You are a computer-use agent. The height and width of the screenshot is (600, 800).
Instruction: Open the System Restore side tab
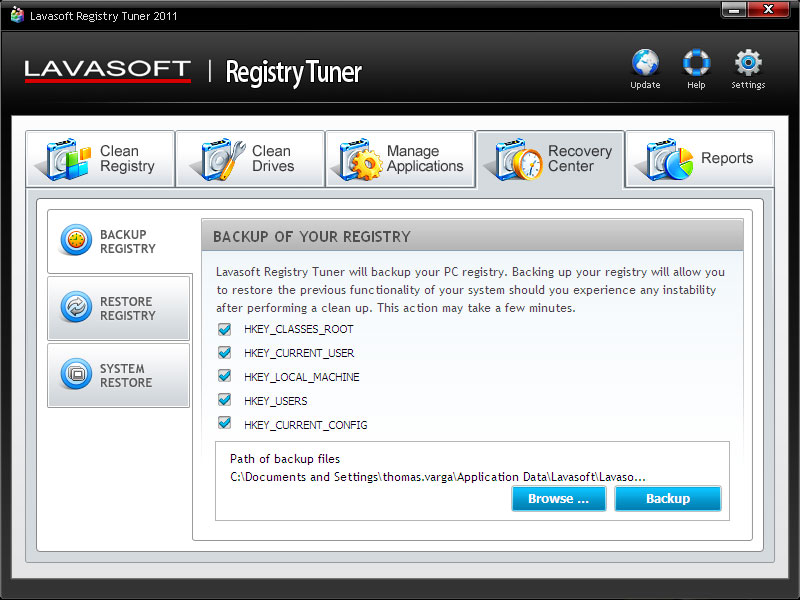click(118, 375)
